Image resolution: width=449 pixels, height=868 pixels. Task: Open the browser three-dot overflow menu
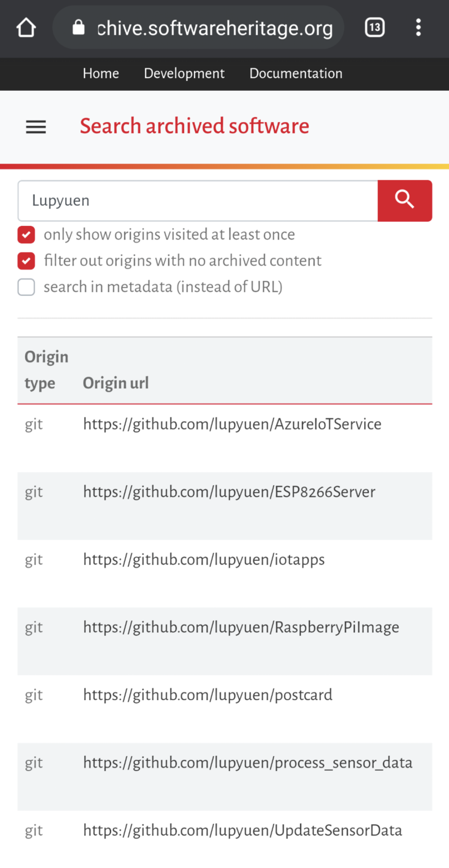tap(418, 28)
